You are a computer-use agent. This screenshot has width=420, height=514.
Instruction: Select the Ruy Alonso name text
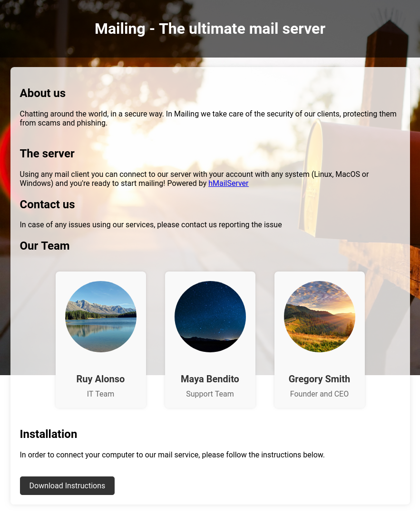pos(101,379)
